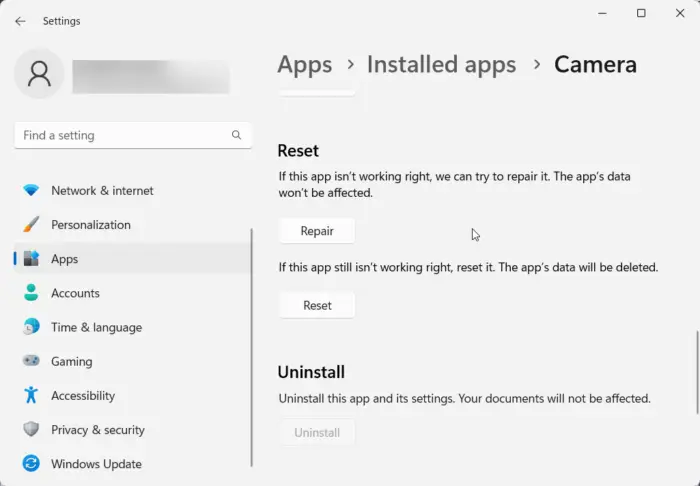
Task: Minimize the Settings window
Action: 602,13
